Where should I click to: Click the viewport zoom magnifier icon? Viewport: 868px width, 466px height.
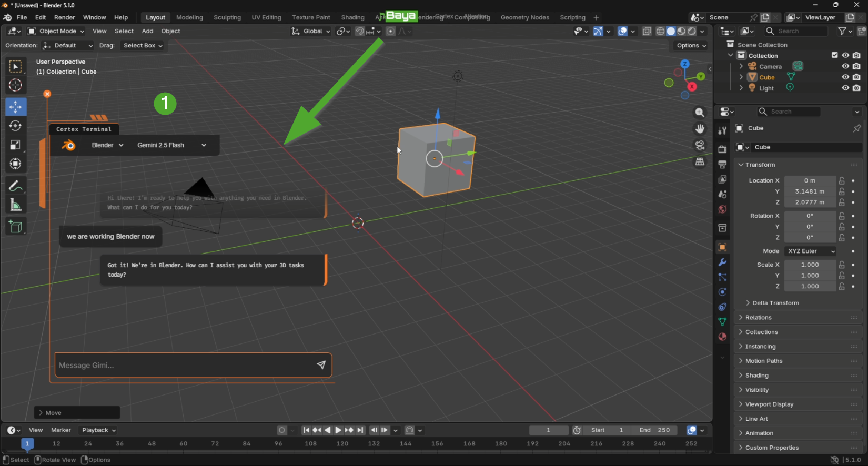click(x=700, y=113)
